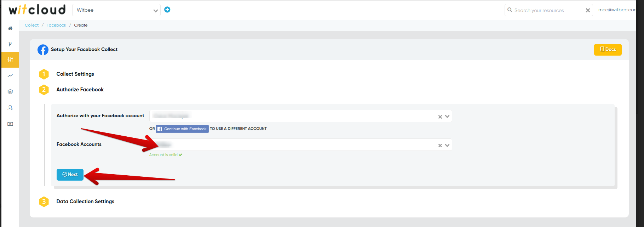This screenshot has height=227, width=644.
Task: Go to Collect breadcrumb link
Action: [x=31, y=25]
